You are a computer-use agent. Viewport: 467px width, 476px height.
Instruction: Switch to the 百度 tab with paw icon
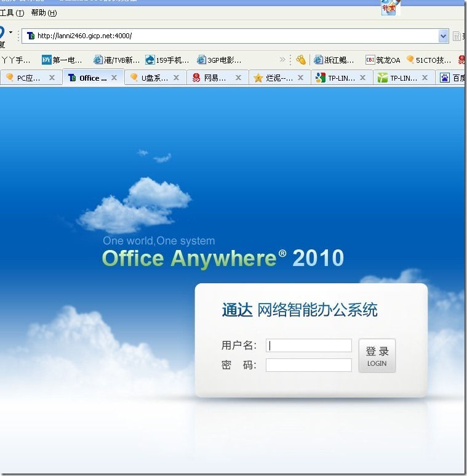451,78
